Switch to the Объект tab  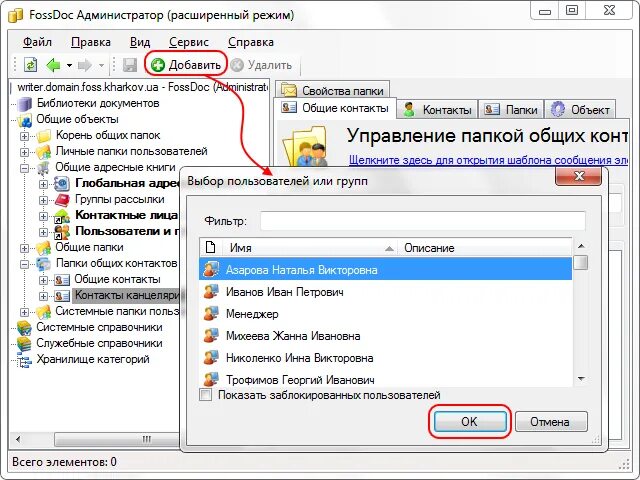click(x=580, y=109)
